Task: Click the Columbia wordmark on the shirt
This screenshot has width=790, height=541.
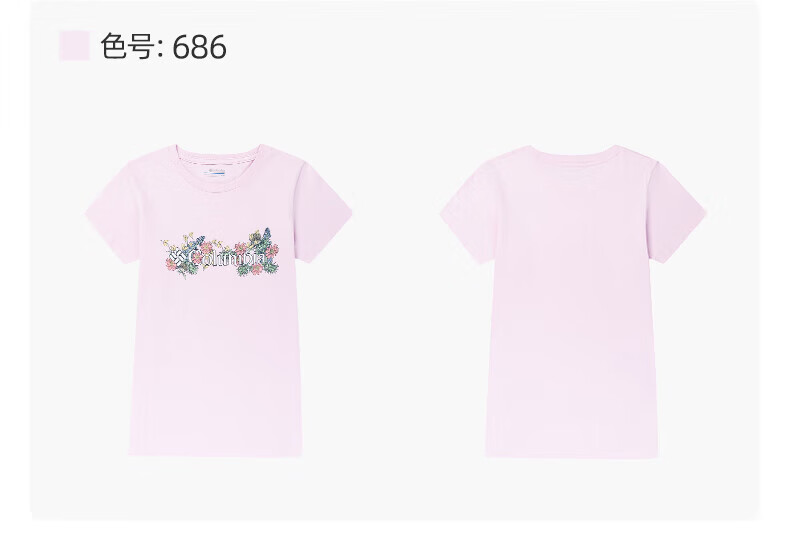Action: (225, 258)
